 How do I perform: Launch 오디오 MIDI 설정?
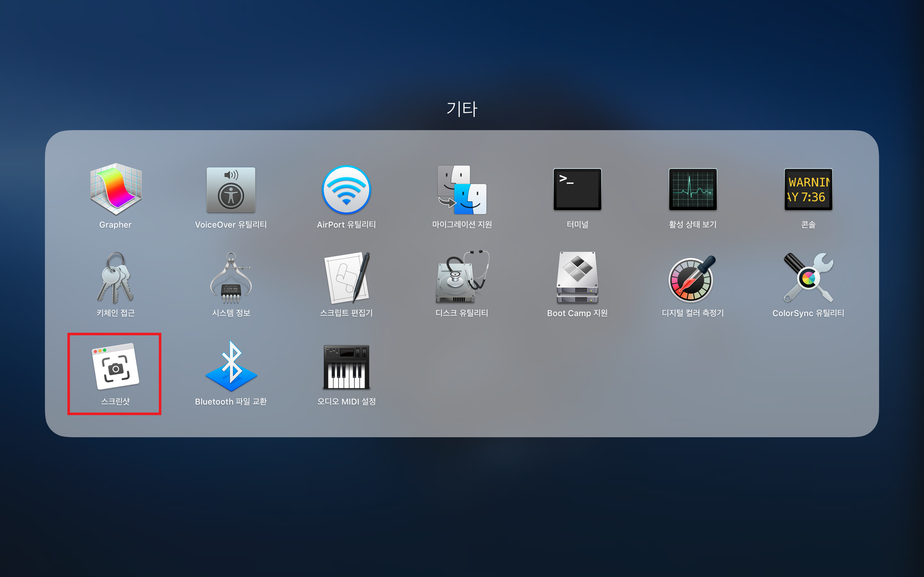(346, 366)
